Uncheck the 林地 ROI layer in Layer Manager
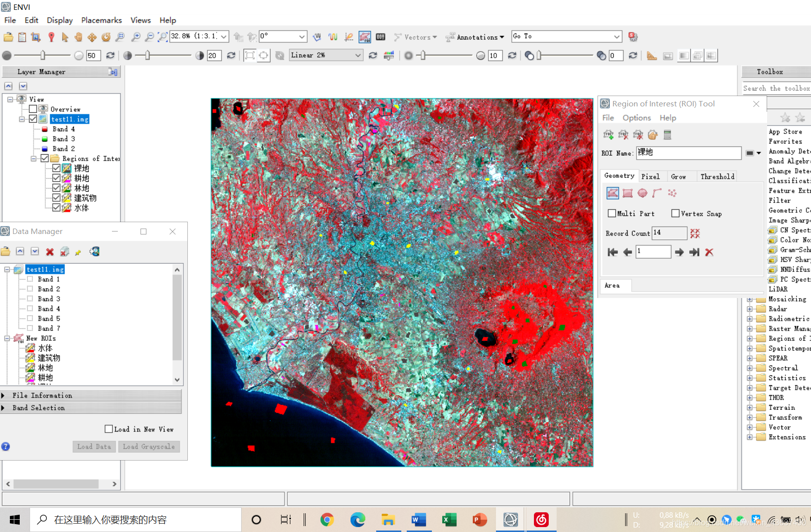This screenshot has height=532, width=811. pyautogui.click(x=57, y=188)
